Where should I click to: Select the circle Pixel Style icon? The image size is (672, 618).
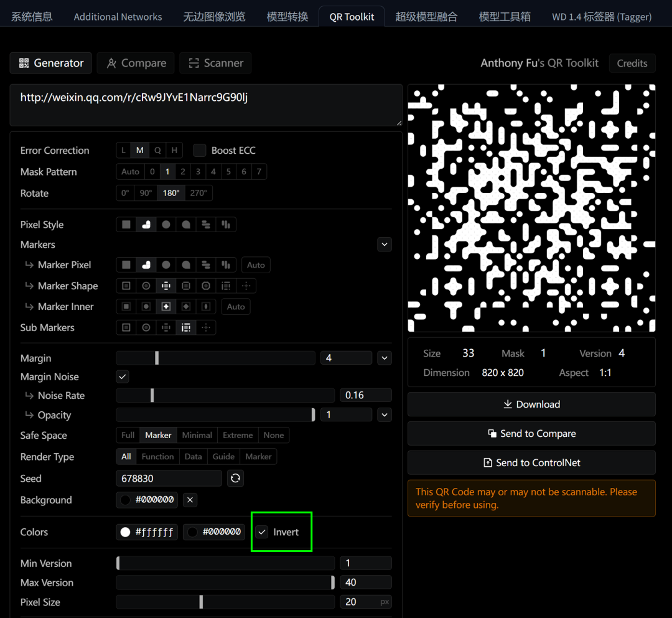coord(166,224)
